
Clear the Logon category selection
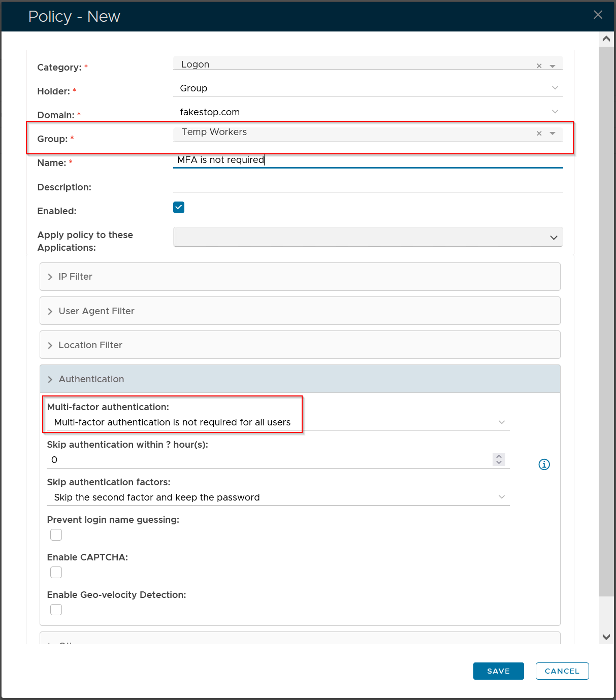pyautogui.click(x=539, y=66)
